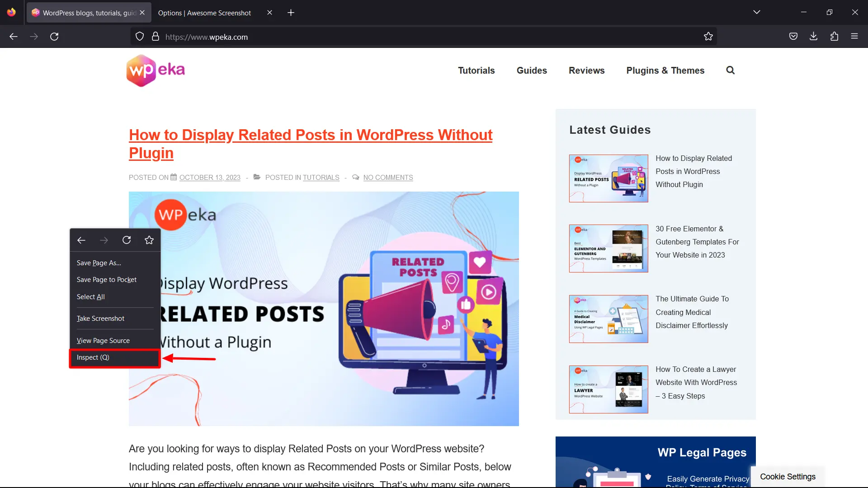
Task: Open the Reviews nav link
Action: click(586, 70)
